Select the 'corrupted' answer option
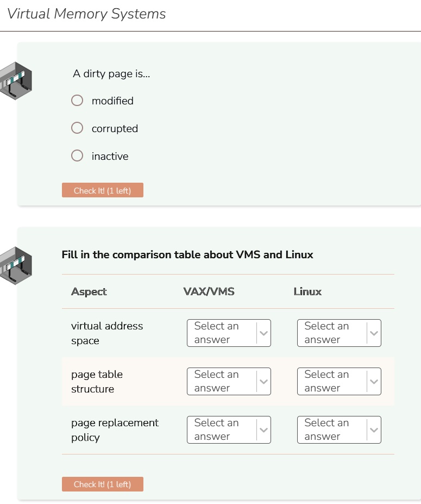The width and height of the screenshot is (421, 504). [77, 128]
